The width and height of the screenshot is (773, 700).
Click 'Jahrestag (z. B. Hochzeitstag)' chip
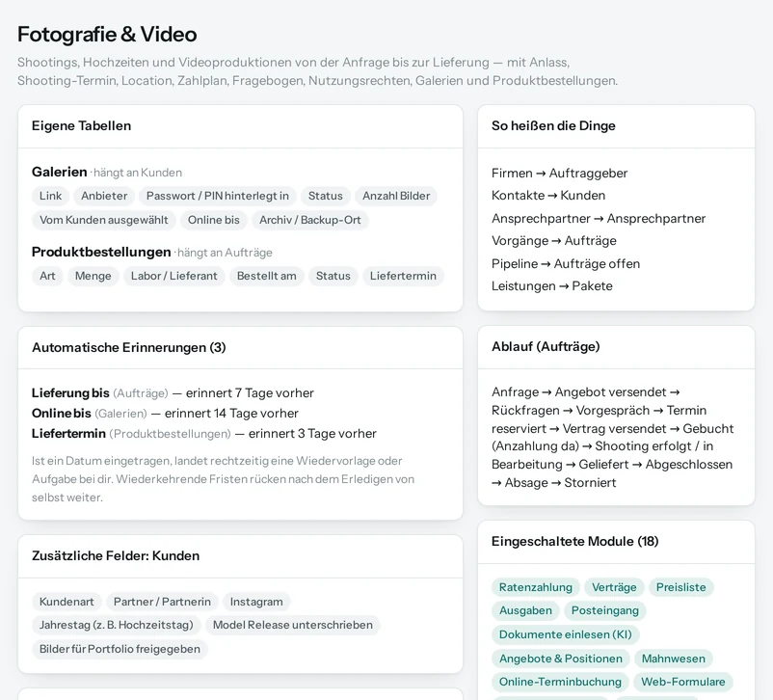[117, 625]
